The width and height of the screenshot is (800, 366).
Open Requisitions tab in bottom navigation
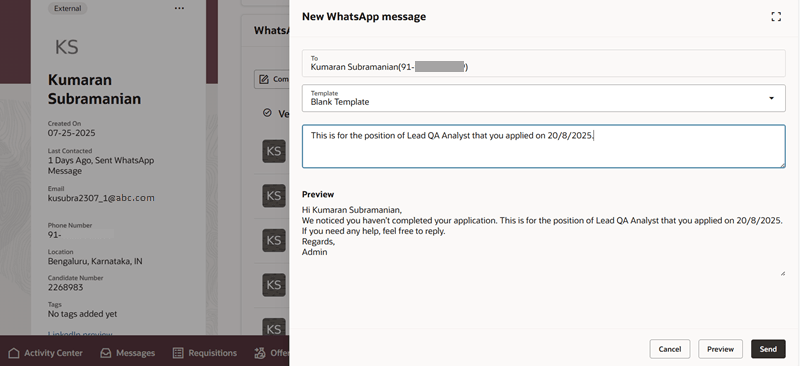click(x=205, y=353)
